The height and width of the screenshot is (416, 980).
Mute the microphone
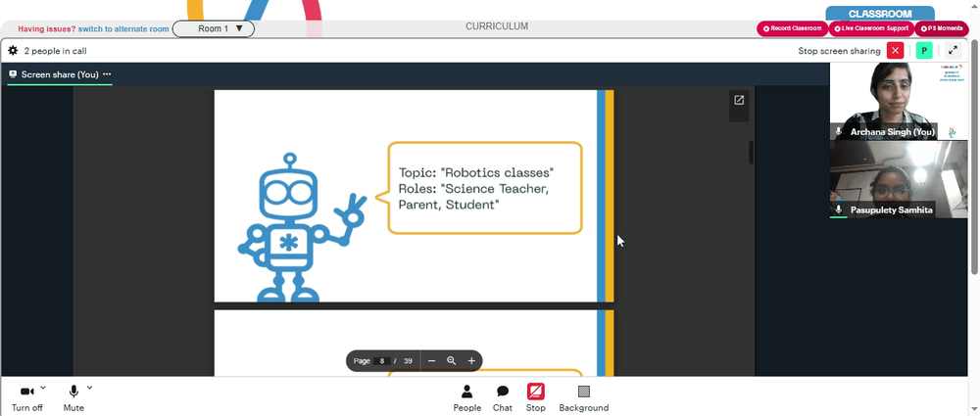pyautogui.click(x=73, y=398)
